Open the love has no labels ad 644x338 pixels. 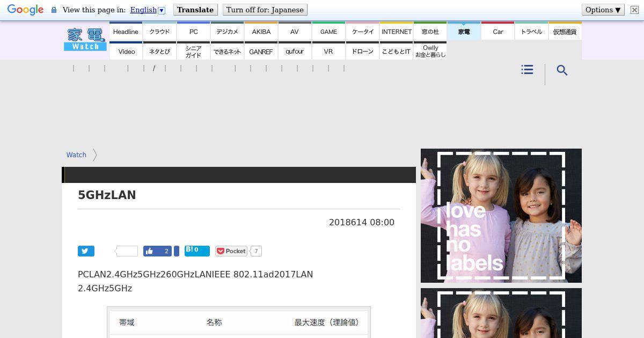501,216
